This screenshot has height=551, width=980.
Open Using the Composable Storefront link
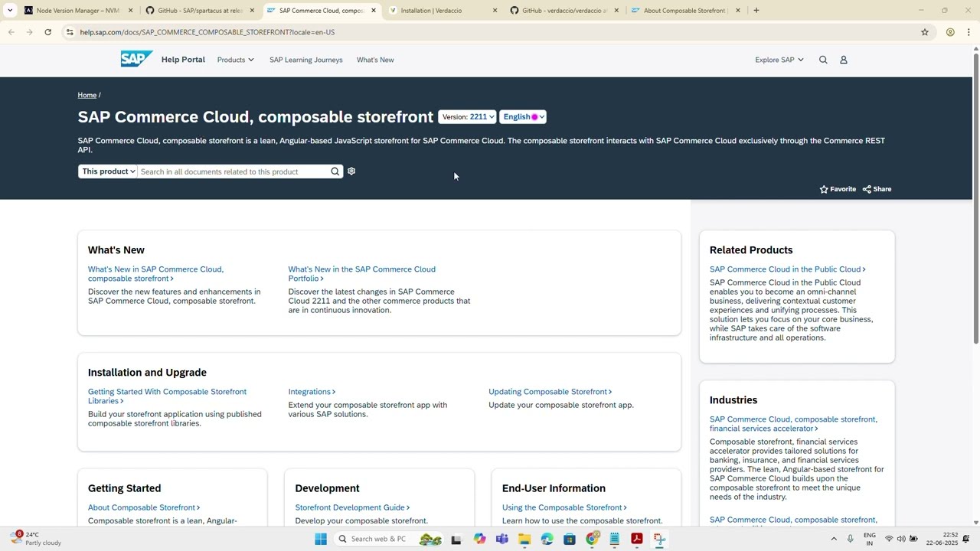click(564, 507)
